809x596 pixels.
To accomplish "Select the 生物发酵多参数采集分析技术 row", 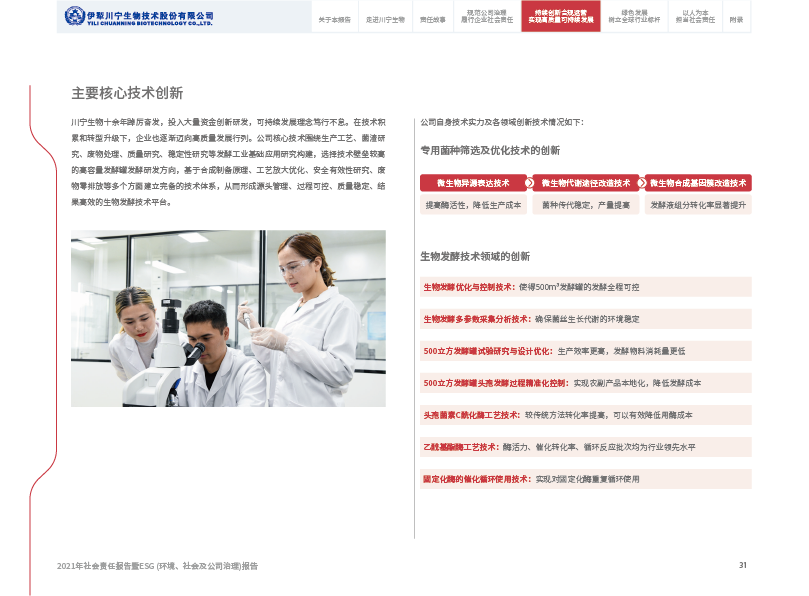I will (x=585, y=319).
